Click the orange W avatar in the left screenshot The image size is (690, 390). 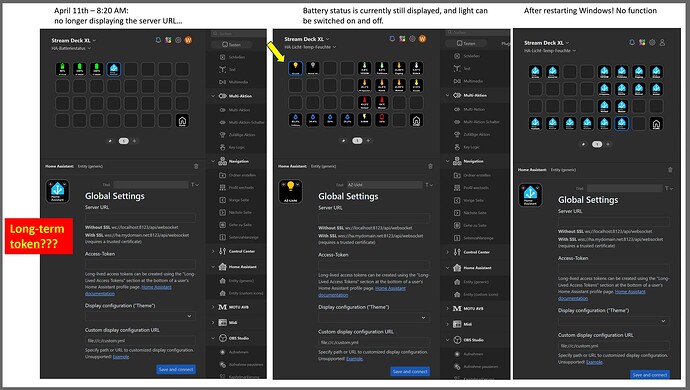[x=188, y=40]
